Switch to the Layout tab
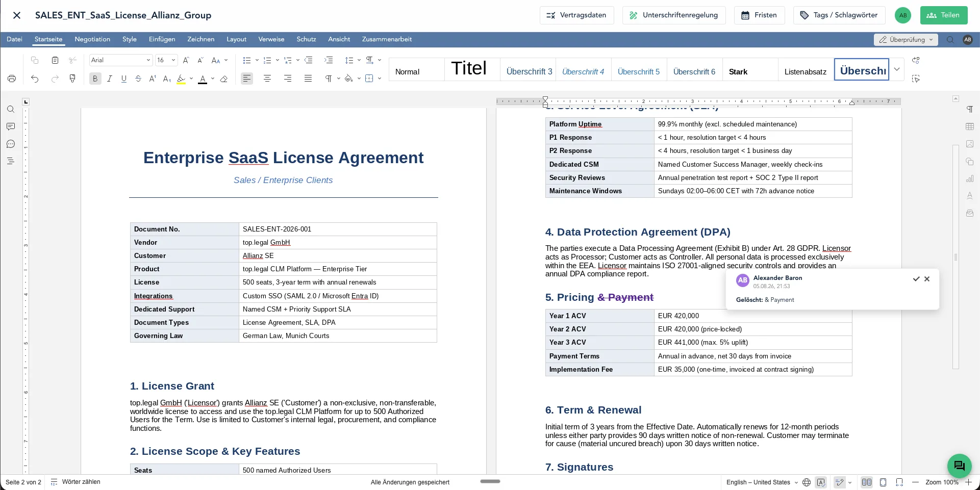 [x=236, y=39]
